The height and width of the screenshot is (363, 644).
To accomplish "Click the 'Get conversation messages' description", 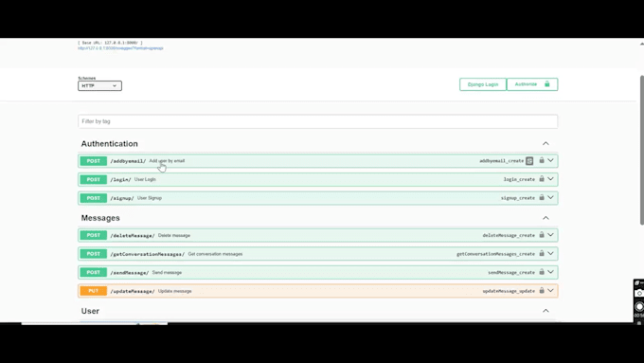I will [x=215, y=254].
